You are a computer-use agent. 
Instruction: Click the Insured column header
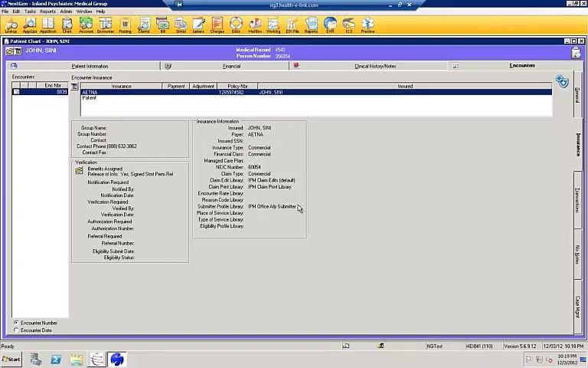click(x=405, y=86)
